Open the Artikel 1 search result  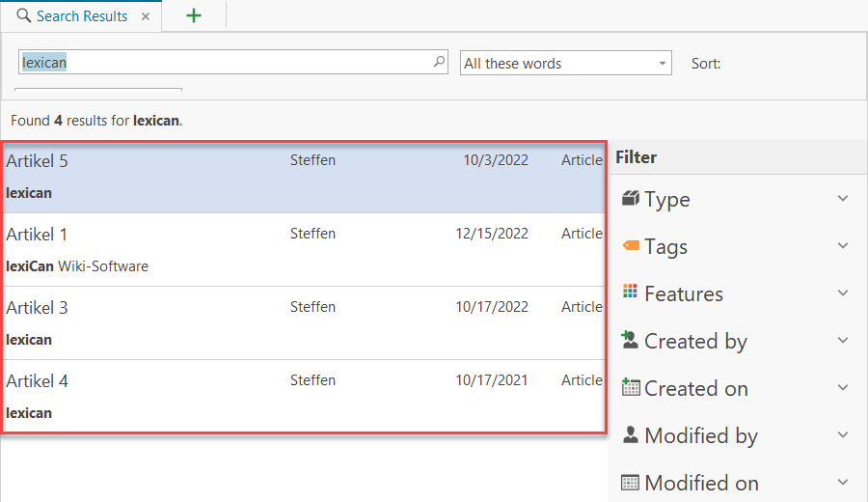pos(38,235)
